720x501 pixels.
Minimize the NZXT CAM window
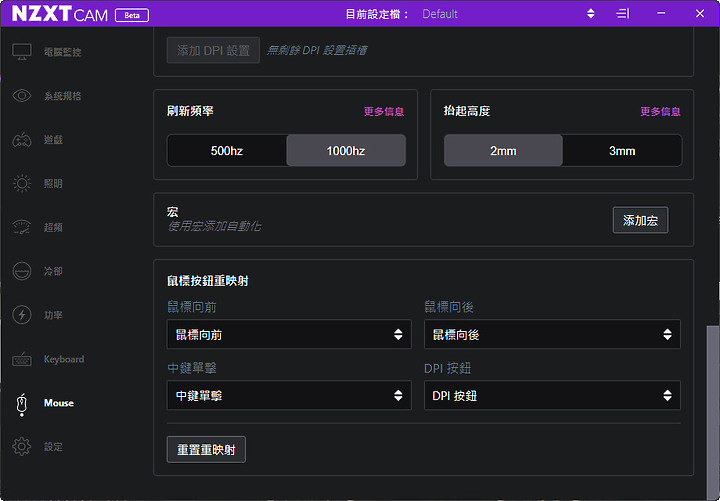click(x=661, y=13)
